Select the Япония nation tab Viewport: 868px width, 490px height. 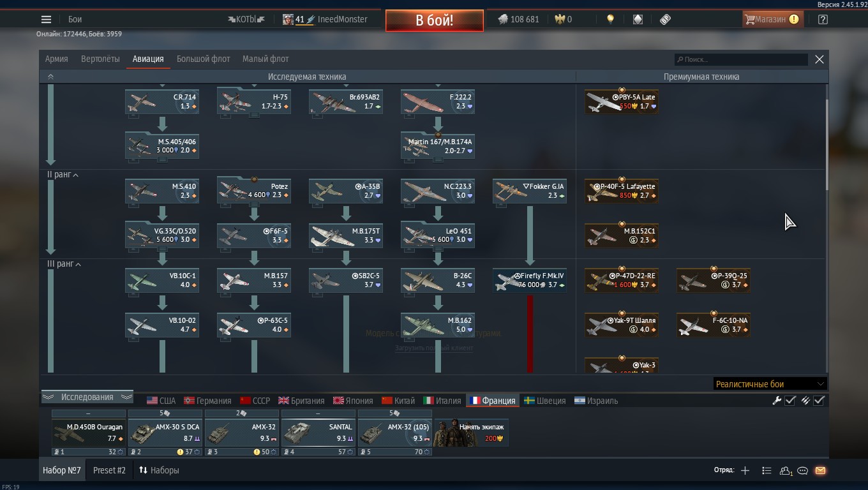(x=353, y=401)
